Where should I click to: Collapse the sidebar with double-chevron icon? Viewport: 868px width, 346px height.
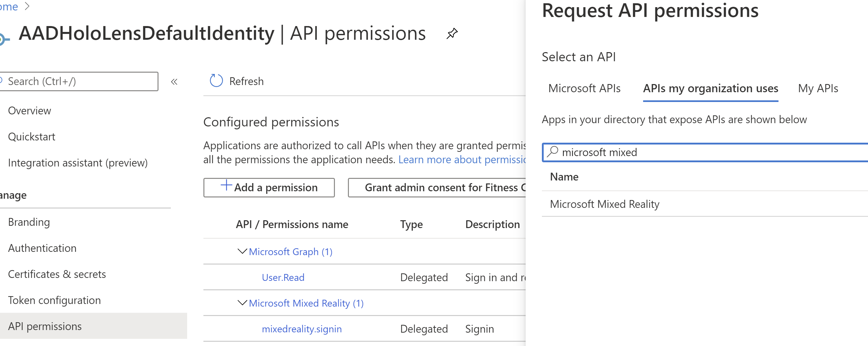[x=174, y=81]
